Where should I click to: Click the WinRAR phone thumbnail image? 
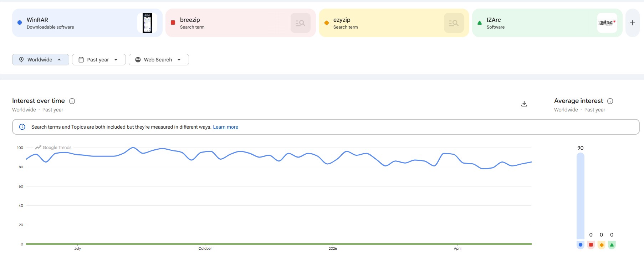click(x=147, y=23)
